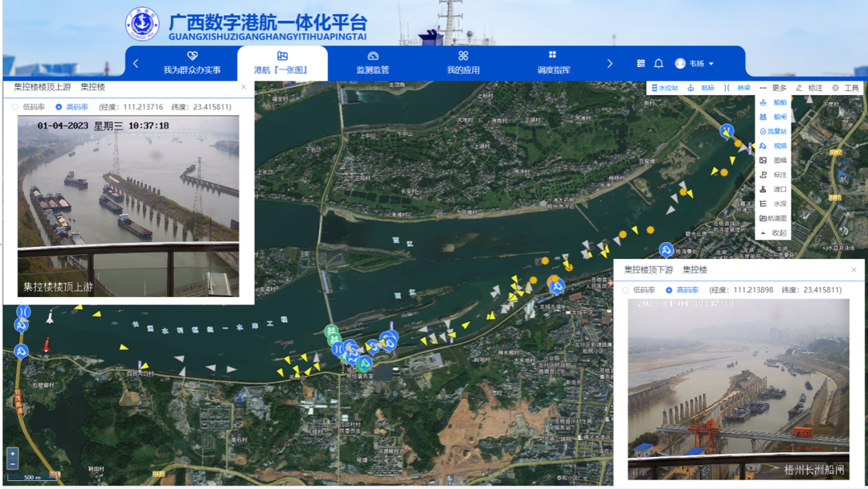Close the 集控楼顶下游 video panel
The width and height of the screenshot is (868, 489).
pos(854,270)
